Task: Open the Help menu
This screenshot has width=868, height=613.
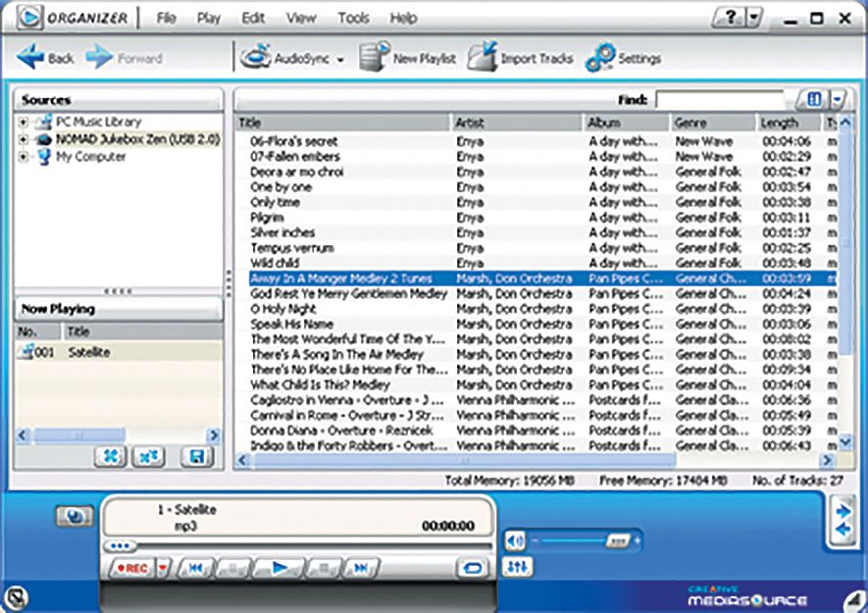Action: click(403, 18)
